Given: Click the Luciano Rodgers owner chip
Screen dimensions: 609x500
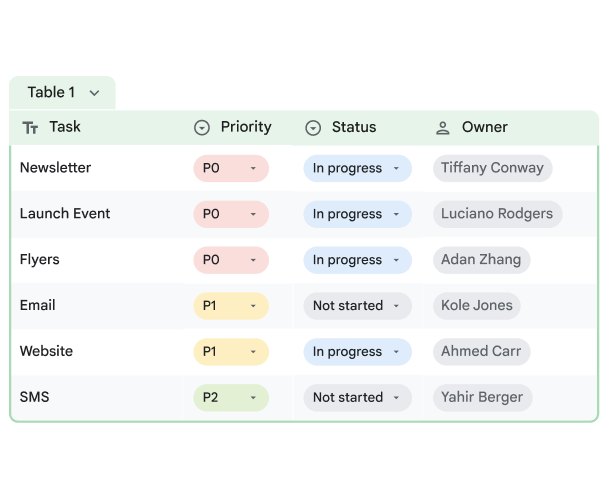Looking at the screenshot, I should [x=497, y=214].
